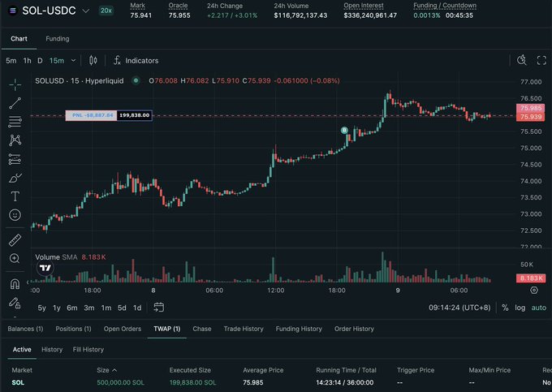Expand the SOL-USDC market selector chevron
Screen dimensions: 552x392
tap(85, 11)
